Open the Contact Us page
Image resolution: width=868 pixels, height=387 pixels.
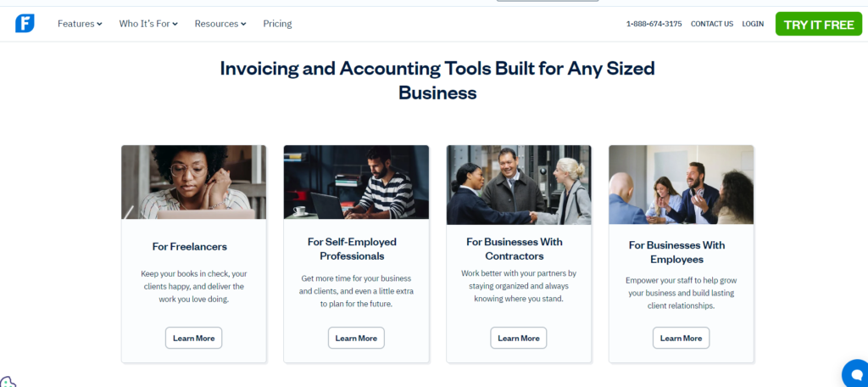[x=712, y=24]
